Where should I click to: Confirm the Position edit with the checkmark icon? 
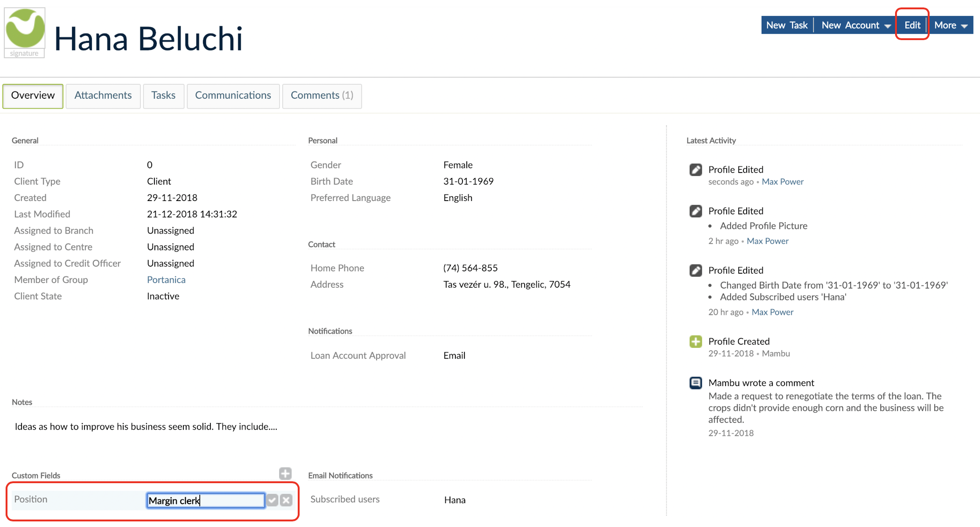pyautogui.click(x=273, y=500)
